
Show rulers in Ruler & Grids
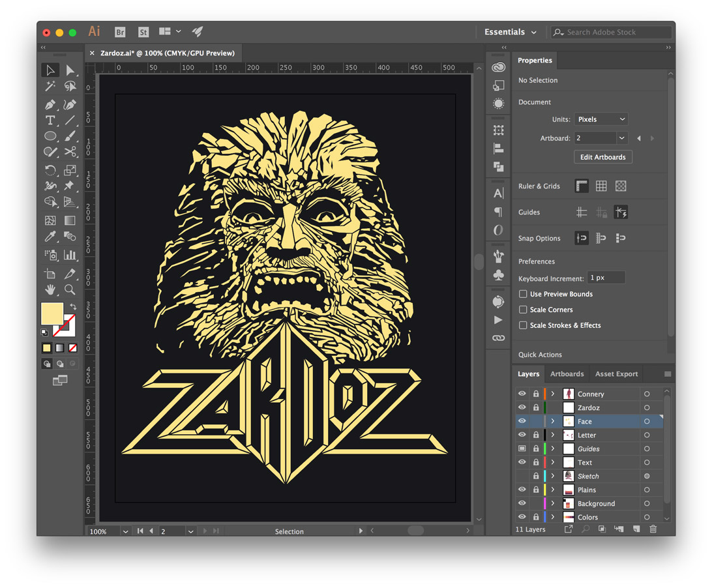tap(582, 186)
